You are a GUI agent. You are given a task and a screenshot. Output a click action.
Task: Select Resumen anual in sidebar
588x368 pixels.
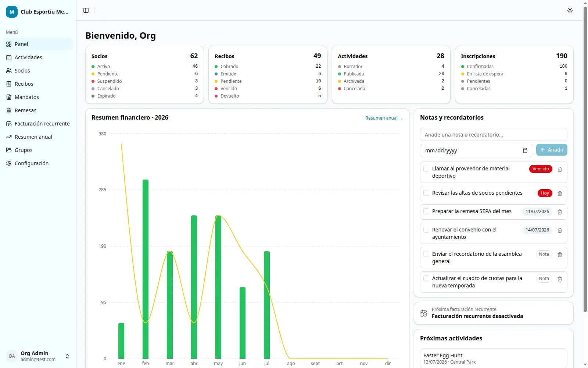pos(38,137)
